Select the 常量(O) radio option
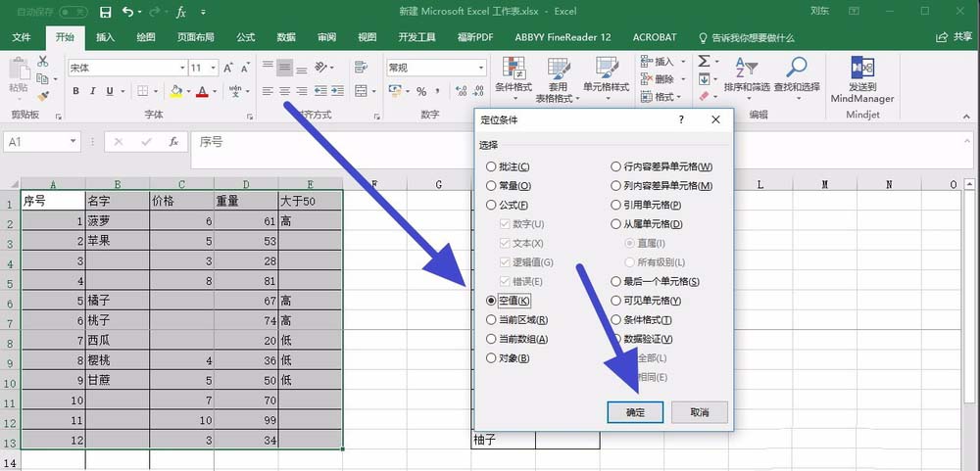 click(491, 185)
